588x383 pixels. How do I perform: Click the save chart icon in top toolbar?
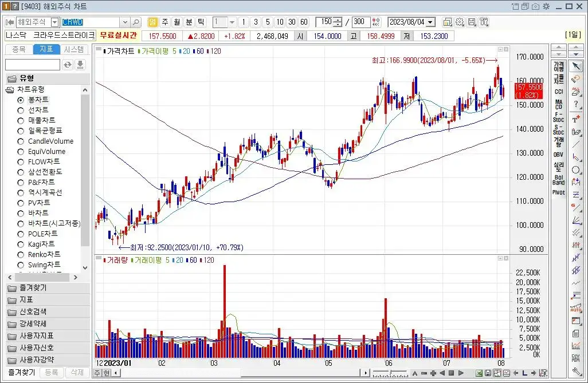(x=472, y=22)
